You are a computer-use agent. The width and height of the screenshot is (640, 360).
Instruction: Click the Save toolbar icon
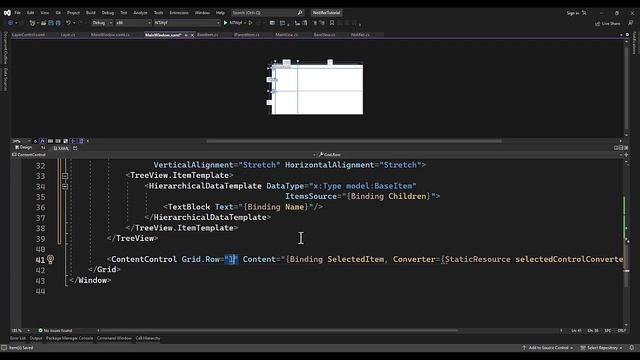51,23
